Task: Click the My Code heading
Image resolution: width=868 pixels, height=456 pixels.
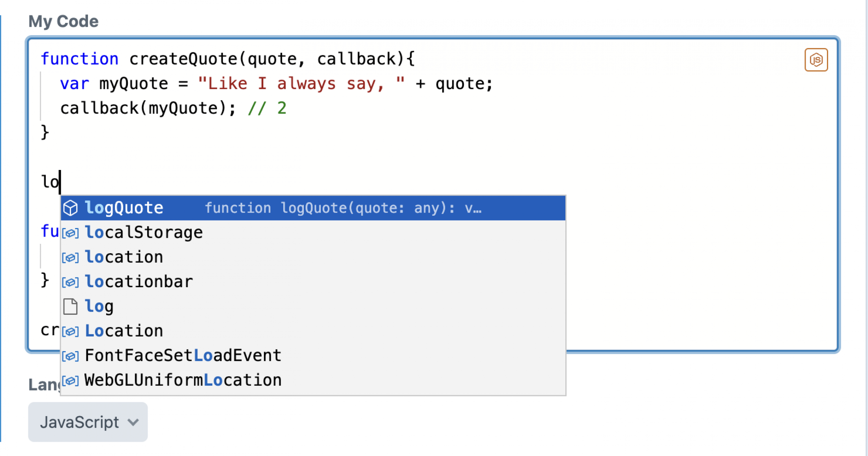Action: pyautogui.click(x=63, y=21)
